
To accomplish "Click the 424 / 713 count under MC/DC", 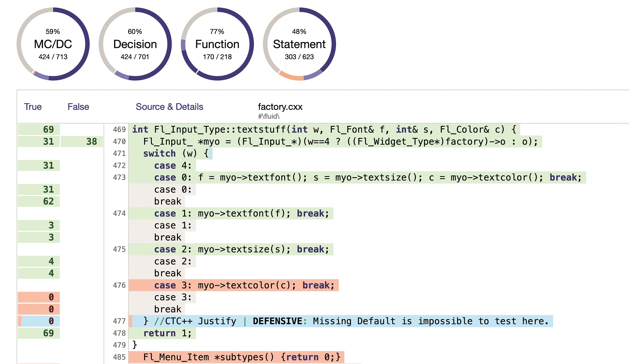I will [x=53, y=57].
